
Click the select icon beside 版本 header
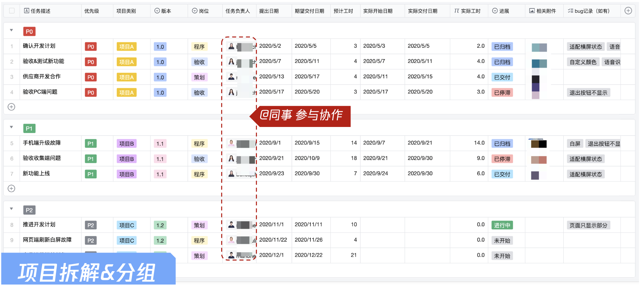point(157,11)
